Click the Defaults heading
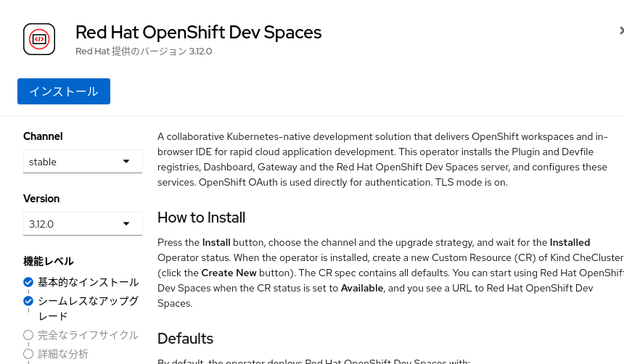The image size is (624, 364). tap(186, 339)
